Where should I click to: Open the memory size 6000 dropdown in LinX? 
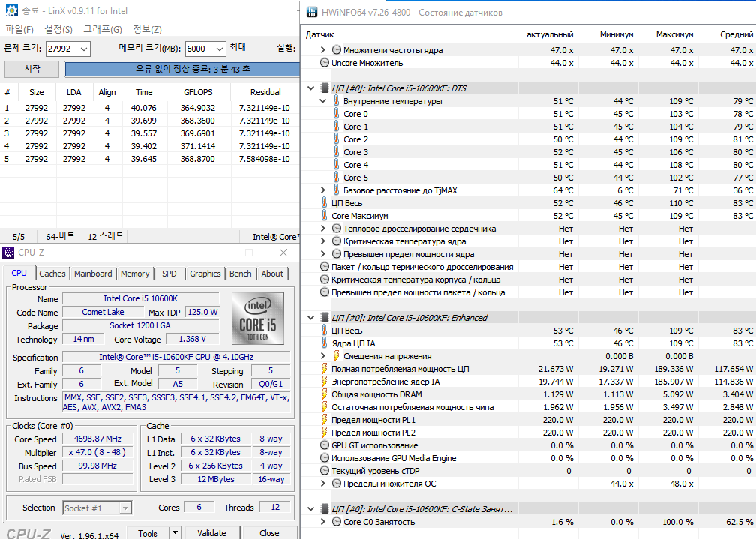coord(219,49)
